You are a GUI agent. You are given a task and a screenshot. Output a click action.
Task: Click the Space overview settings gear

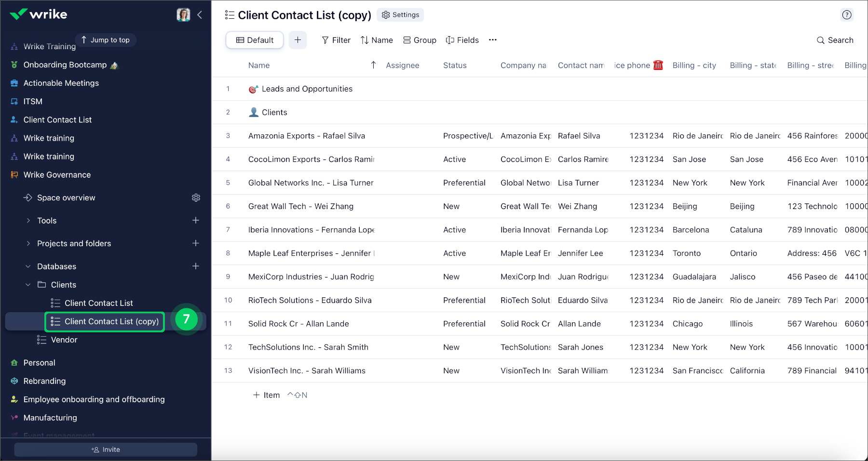(x=196, y=198)
